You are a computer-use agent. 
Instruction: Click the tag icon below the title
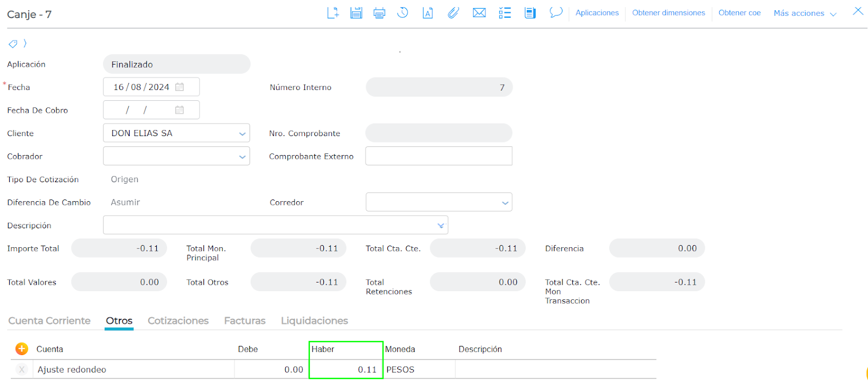tap(13, 44)
